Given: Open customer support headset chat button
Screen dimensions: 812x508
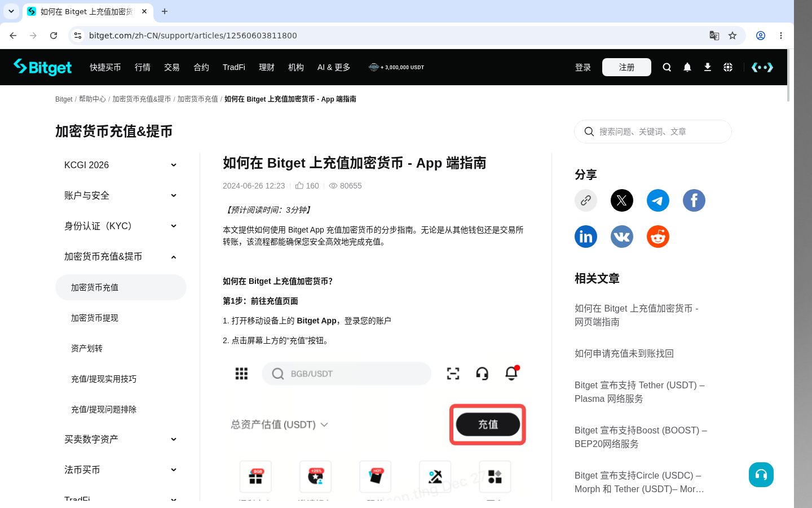Looking at the screenshot, I should click(761, 475).
